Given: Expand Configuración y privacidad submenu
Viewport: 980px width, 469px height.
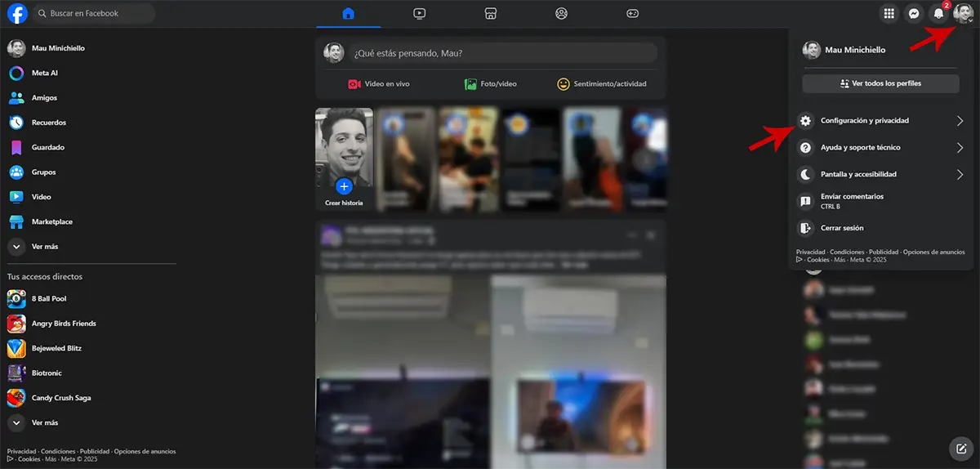Looking at the screenshot, I should [x=880, y=121].
